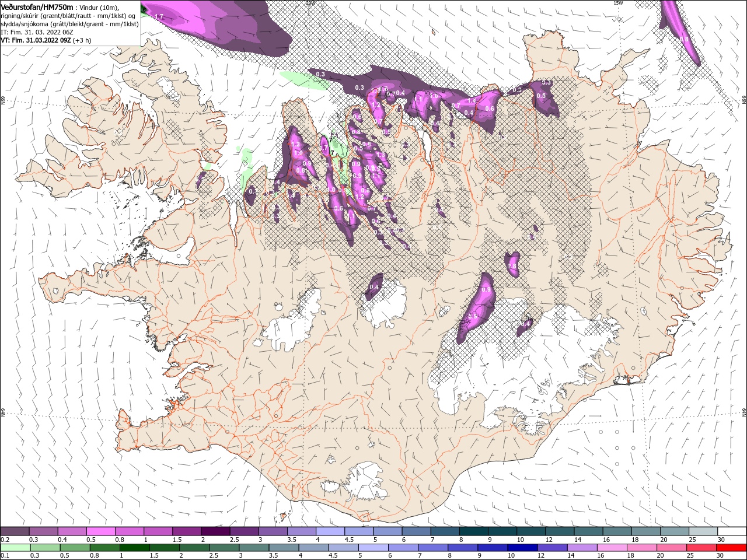Click the grey-purple 0.2 snow legend swatch

tap(15, 531)
